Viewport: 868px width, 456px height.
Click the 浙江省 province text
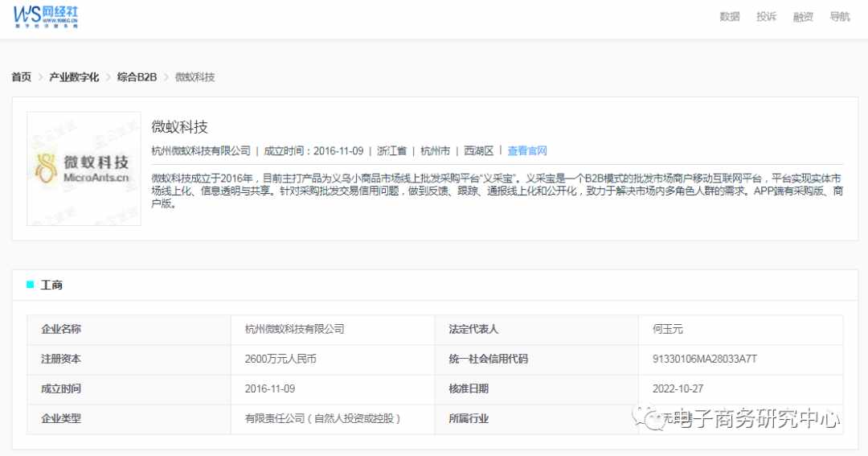coord(392,150)
